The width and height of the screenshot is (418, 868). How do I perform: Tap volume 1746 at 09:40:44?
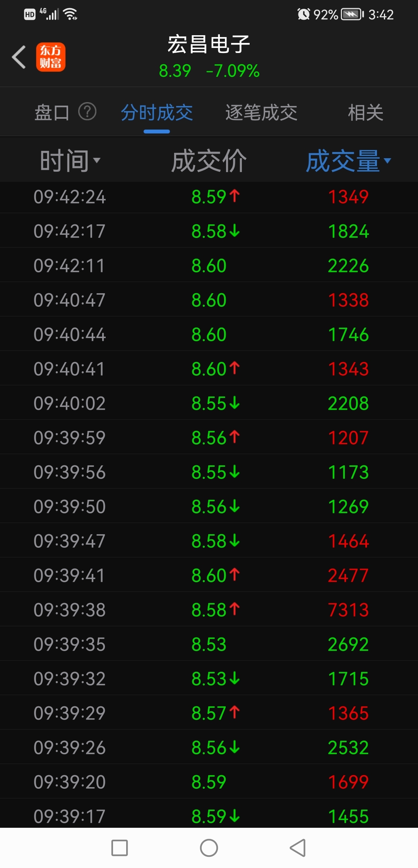point(348,335)
